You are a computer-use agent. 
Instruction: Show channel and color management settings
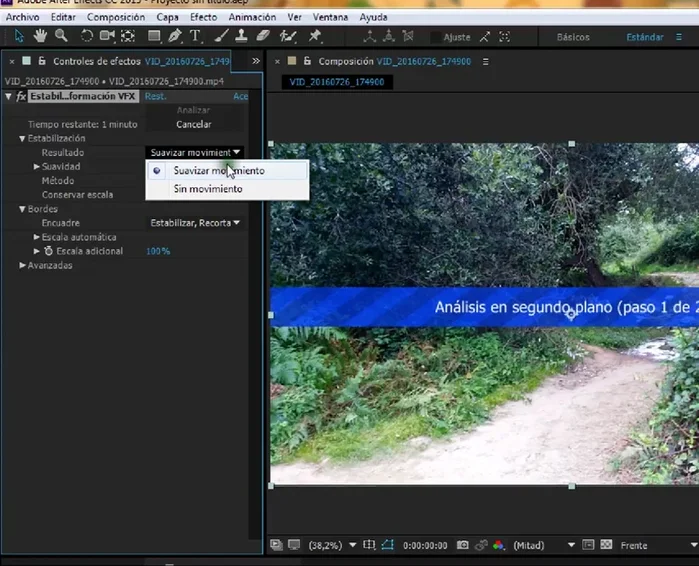(x=498, y=546)
